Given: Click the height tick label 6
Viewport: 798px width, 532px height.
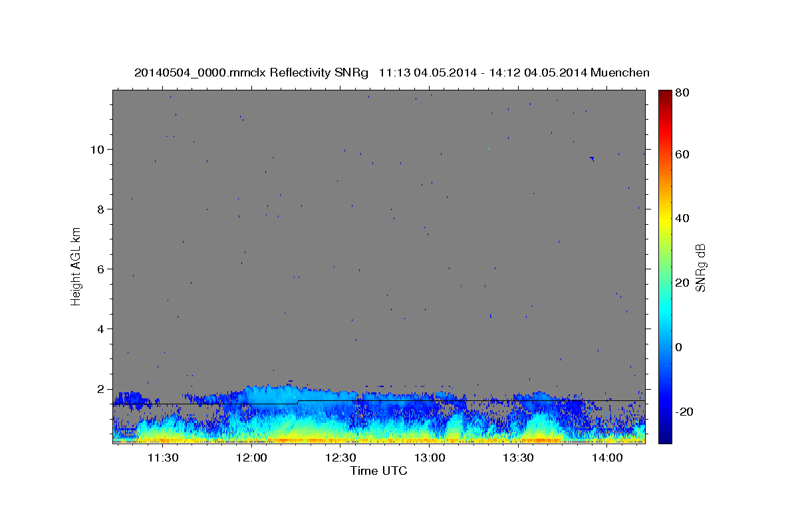Looking at the screenshot, I should (x=102, y=269).
